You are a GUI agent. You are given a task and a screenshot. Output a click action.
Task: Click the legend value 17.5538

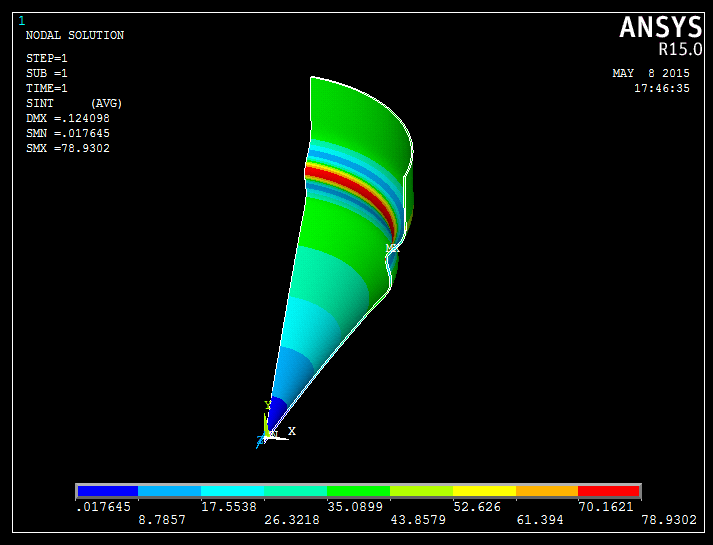tap(229, 507)
